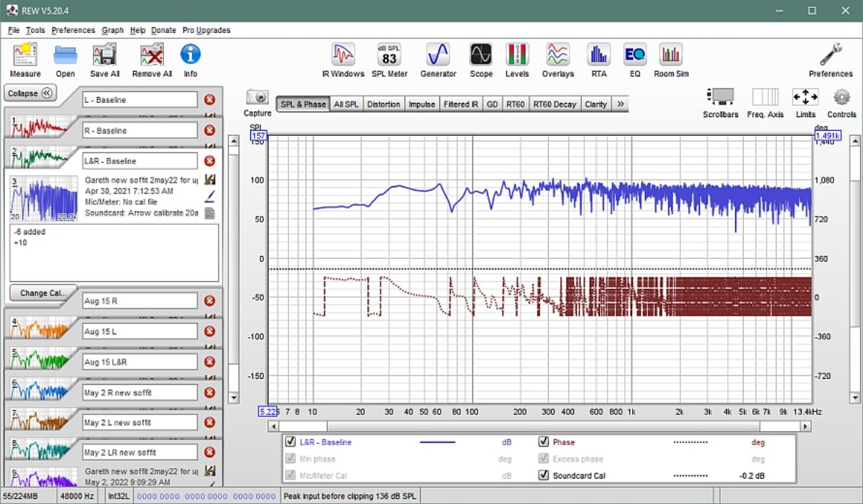This screenshot has height=504, width=863.
Task: Open the RTA analyzer
Action: tap(598, 55)
